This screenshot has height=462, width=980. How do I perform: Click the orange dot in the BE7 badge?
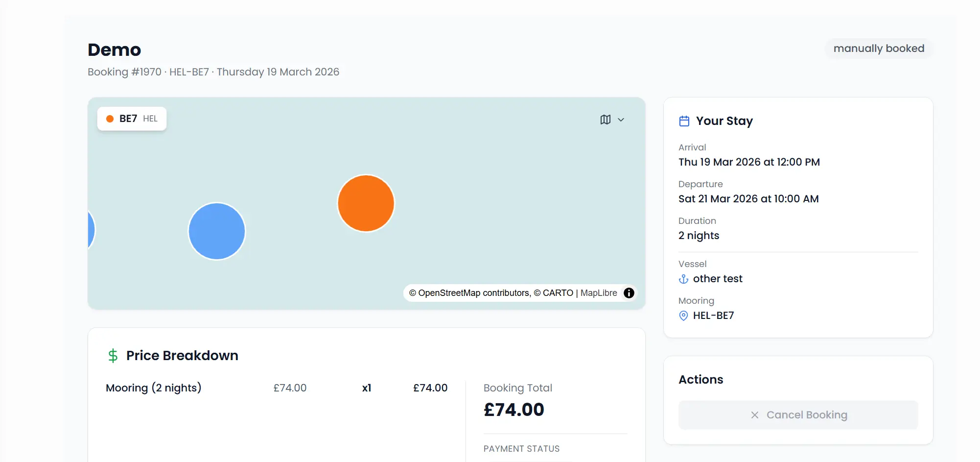tap(110, 119)
